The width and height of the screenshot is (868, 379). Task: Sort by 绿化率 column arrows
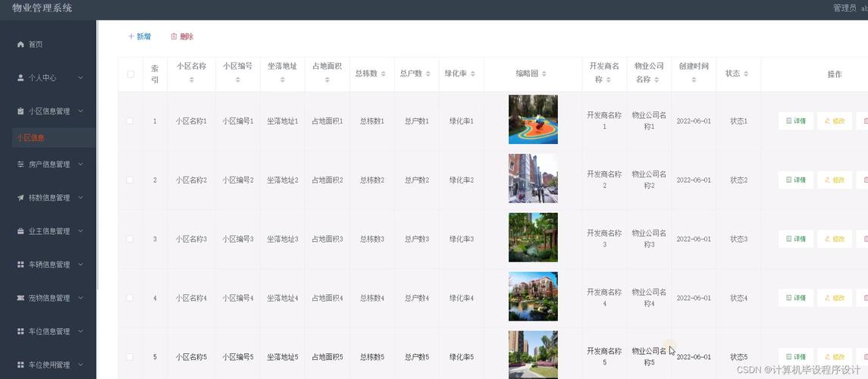473,74
